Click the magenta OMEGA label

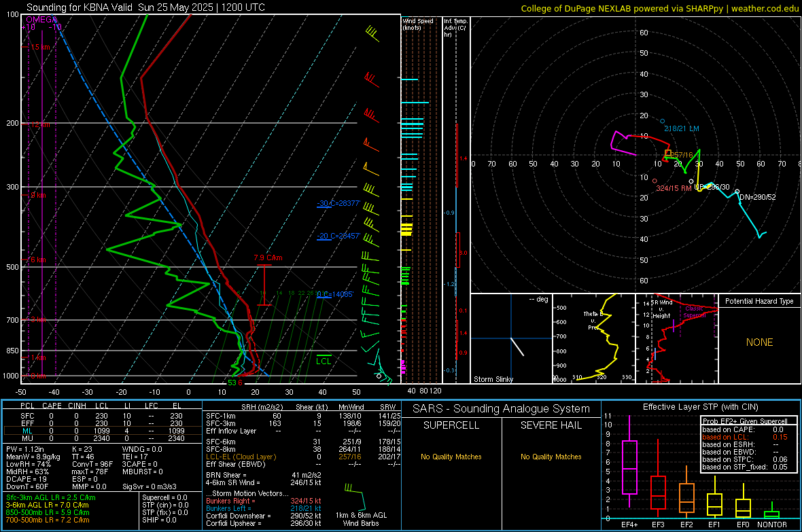[41, 20]
